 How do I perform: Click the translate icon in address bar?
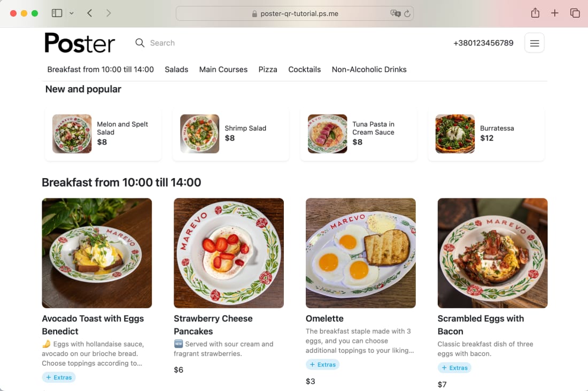click(x=395, y=13)
